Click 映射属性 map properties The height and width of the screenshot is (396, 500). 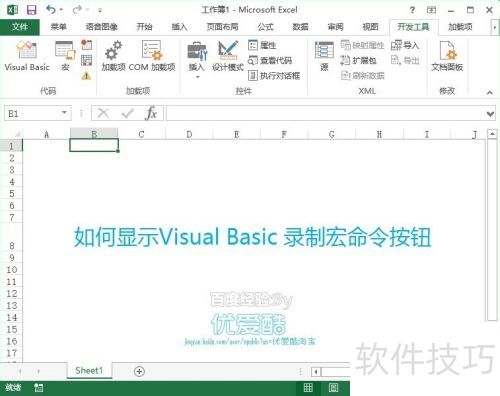point(362,45)
